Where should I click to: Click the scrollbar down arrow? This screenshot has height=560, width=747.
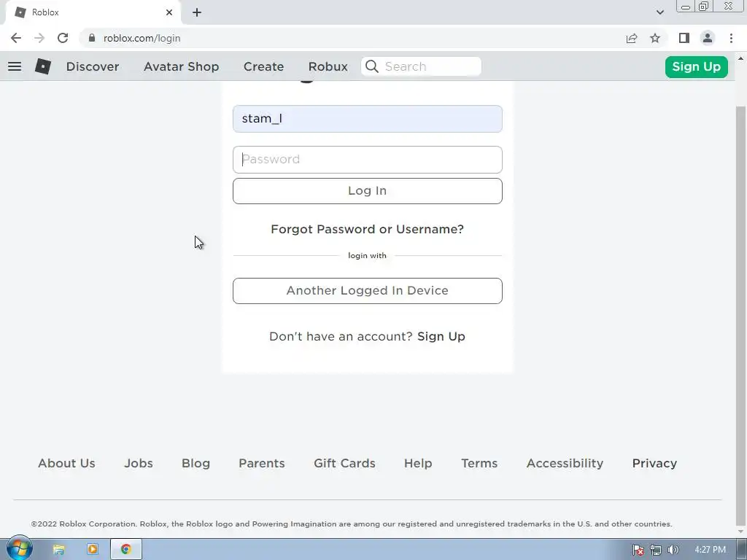pos(740,532)
